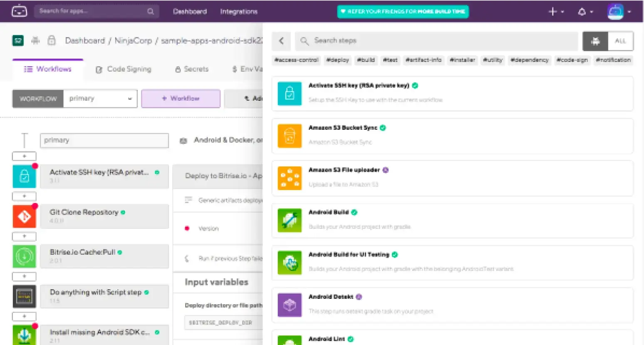Click the Android Build gradle icon

289,221
